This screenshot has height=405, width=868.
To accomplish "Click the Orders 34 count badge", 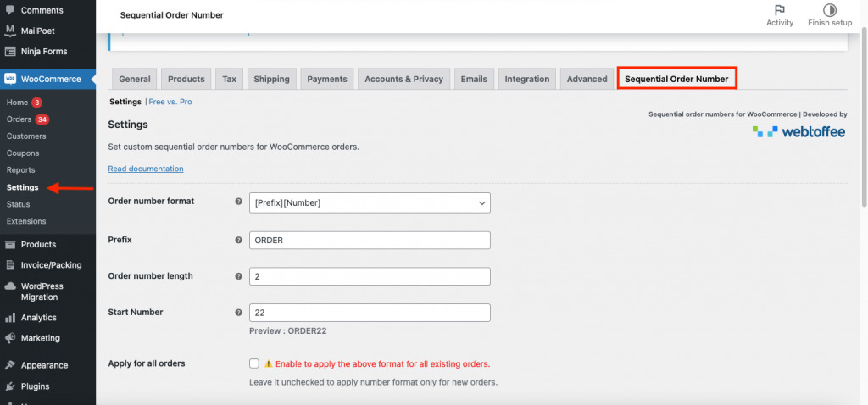I will coord(42,119).
